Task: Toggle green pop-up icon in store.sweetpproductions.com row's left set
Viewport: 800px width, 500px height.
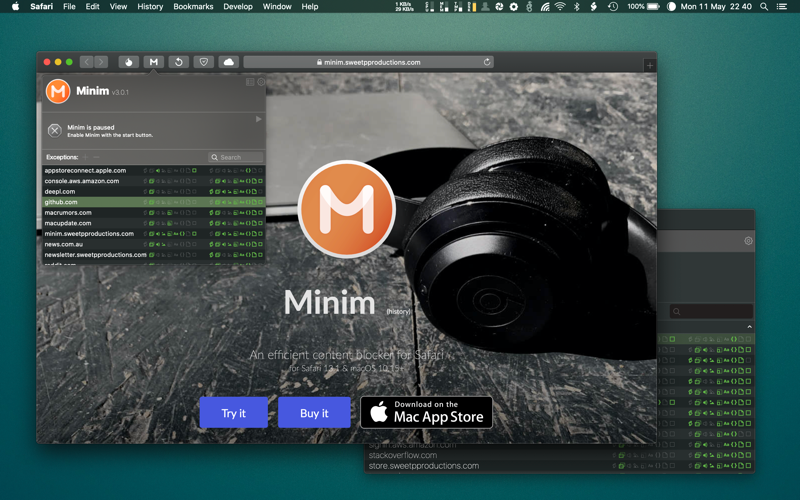Action: coord(621,466)
